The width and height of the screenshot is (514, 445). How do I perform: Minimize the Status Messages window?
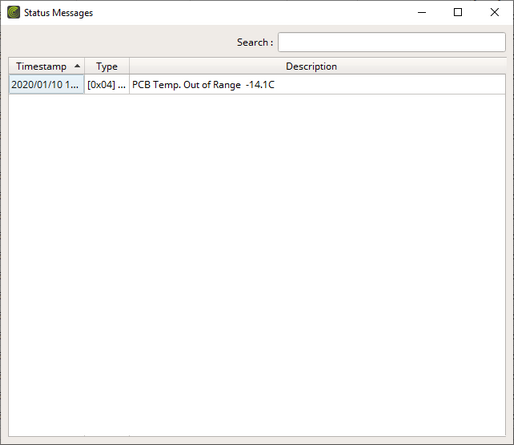coord(422,12)
